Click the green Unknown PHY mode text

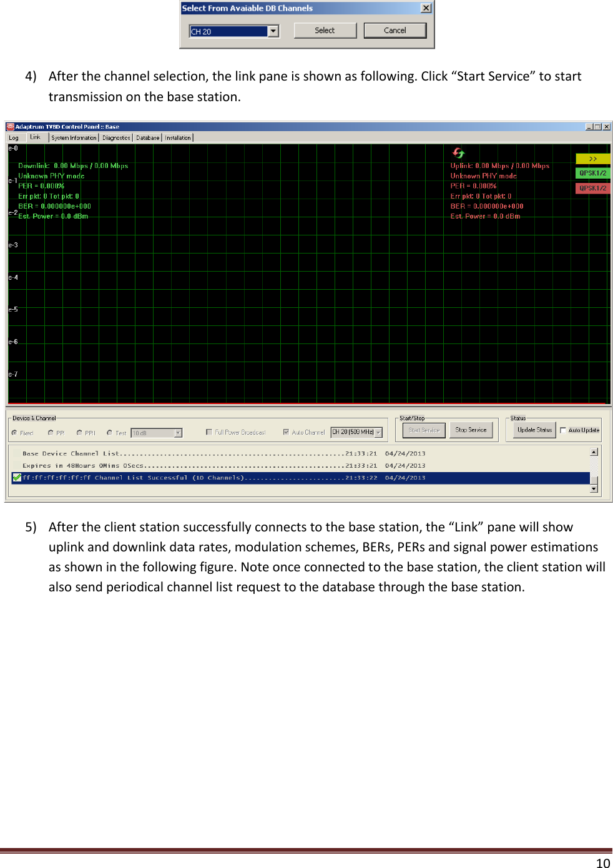pos(51,176)
